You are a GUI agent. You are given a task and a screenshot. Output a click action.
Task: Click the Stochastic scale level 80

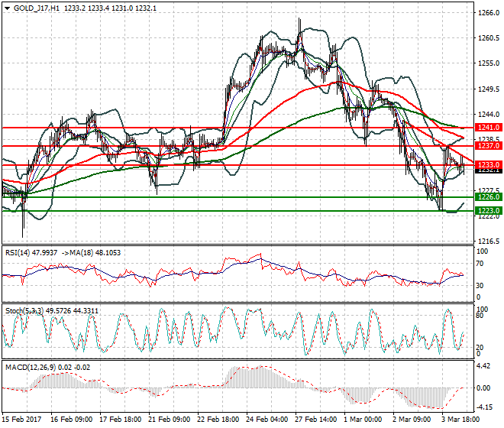tap(480, 316)
